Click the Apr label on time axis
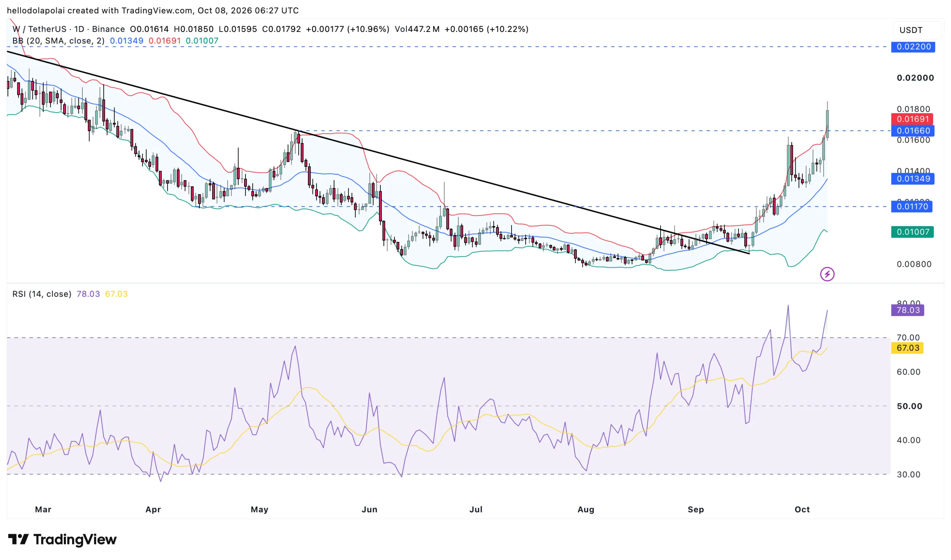The height and width of the screenshot is (560, 951). (153, 509)
